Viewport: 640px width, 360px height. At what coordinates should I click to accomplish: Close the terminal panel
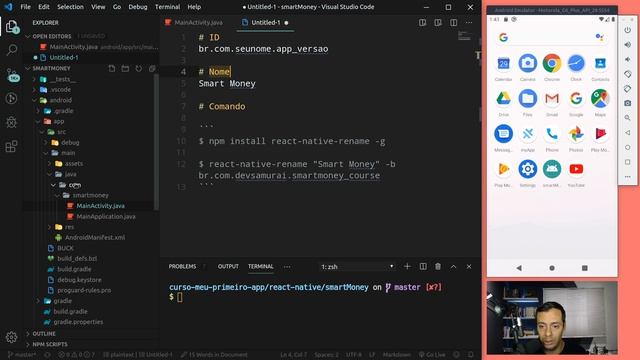point(469,267)
